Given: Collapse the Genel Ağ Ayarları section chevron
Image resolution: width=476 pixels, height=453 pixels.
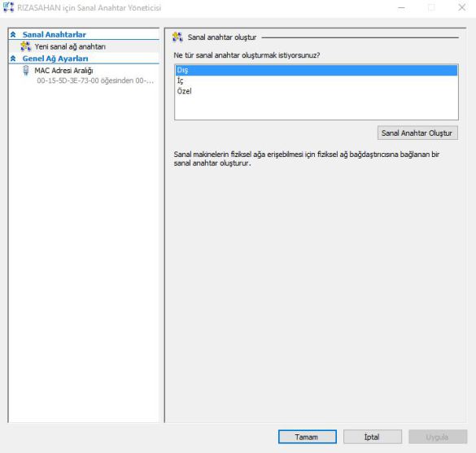Looking at the screenshot, I should [x=13, y=59].
